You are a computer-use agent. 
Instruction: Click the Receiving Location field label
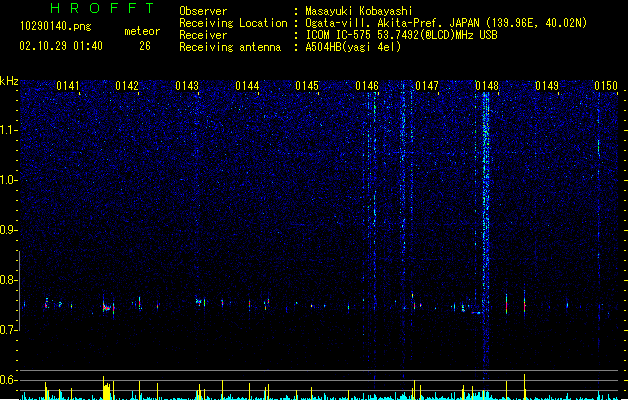[x=233, y=23]
